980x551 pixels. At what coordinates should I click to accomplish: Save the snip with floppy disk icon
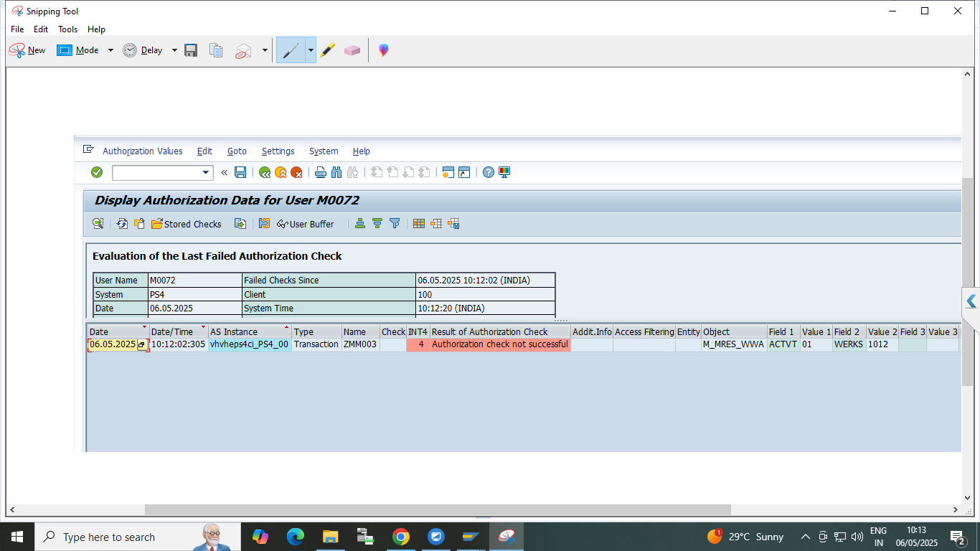click(191, 50)
